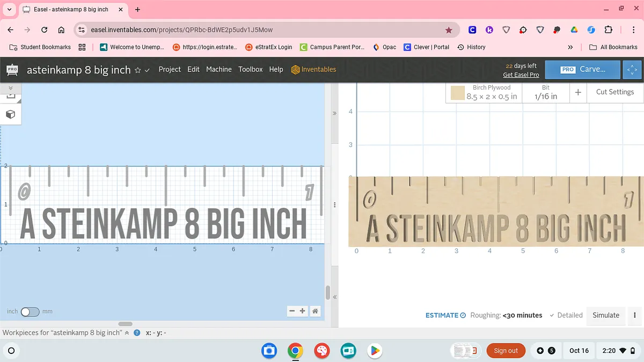The image size is (644, 362).
Task: Open the Camera app in the shelf
Action: pyautogui.click(x=269, y=351)
